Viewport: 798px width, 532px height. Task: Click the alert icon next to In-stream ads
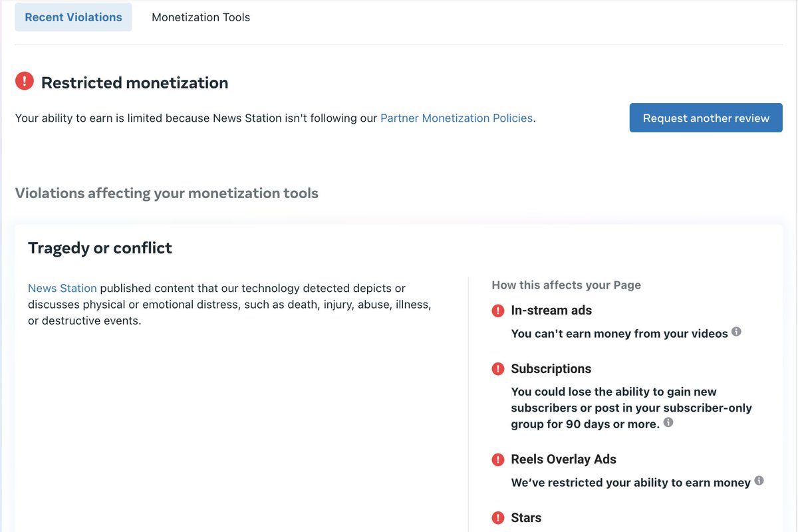497,311
